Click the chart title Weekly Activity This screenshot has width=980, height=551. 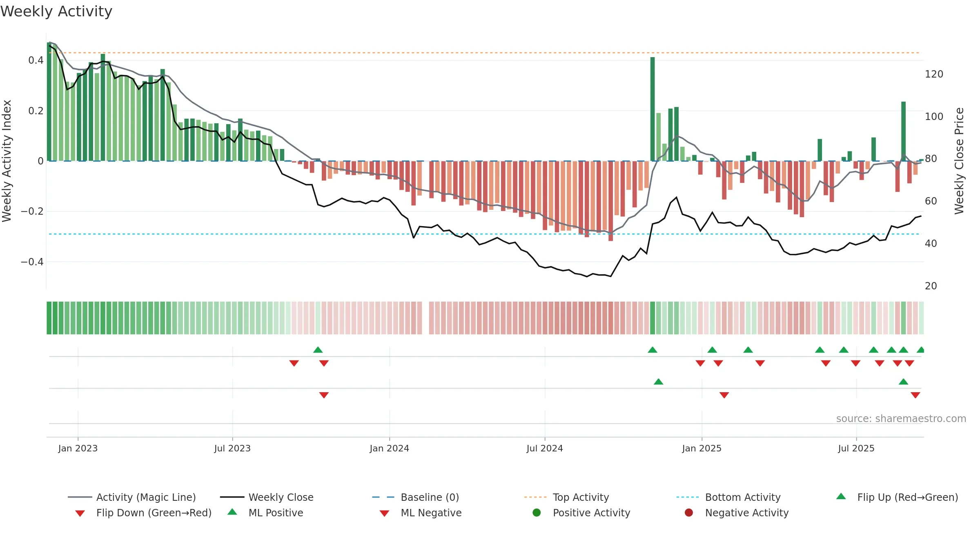56,11
